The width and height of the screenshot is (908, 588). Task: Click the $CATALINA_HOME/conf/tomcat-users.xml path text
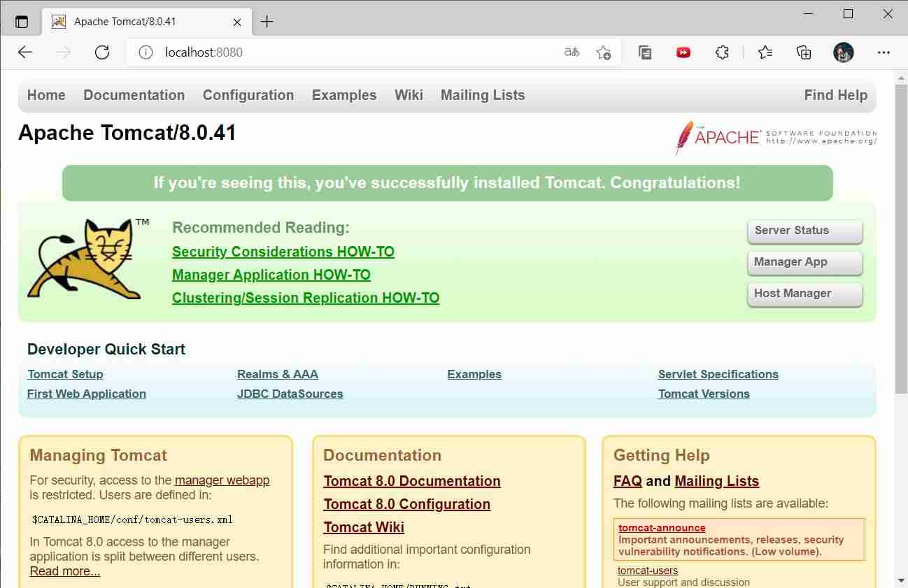132,519
